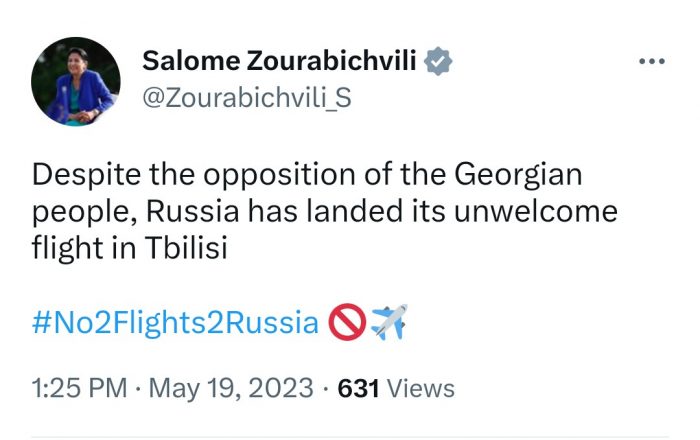Open the @Zourabichvili_S handle link
The width and height of the screenshot is (700, 440).
[247, 99]
